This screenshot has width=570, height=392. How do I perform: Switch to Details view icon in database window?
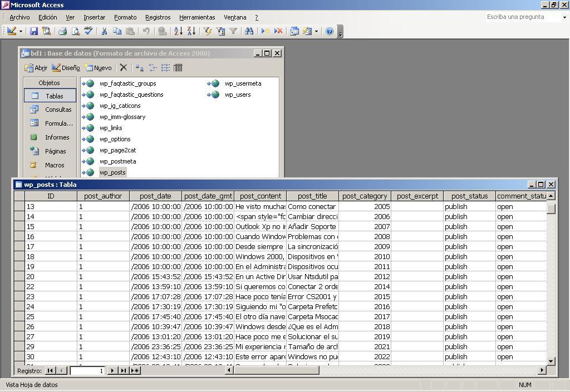178,68
